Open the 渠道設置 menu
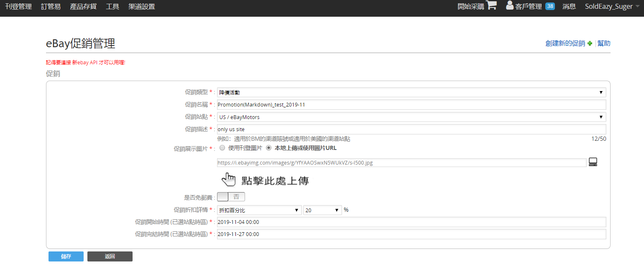Image resolution: width=644 pixels, height=274 pixels. click(x=142, y=6)
